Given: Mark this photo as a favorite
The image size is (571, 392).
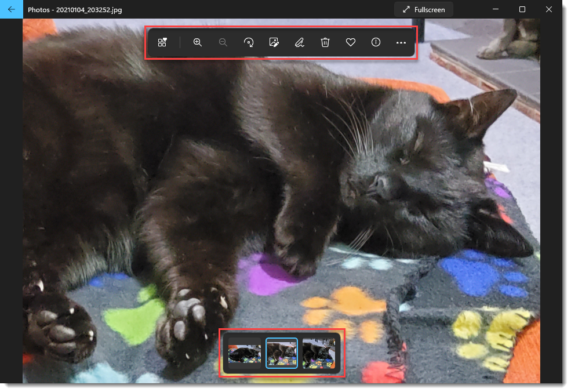Looking at the screenshot, I should coord(350,42).
